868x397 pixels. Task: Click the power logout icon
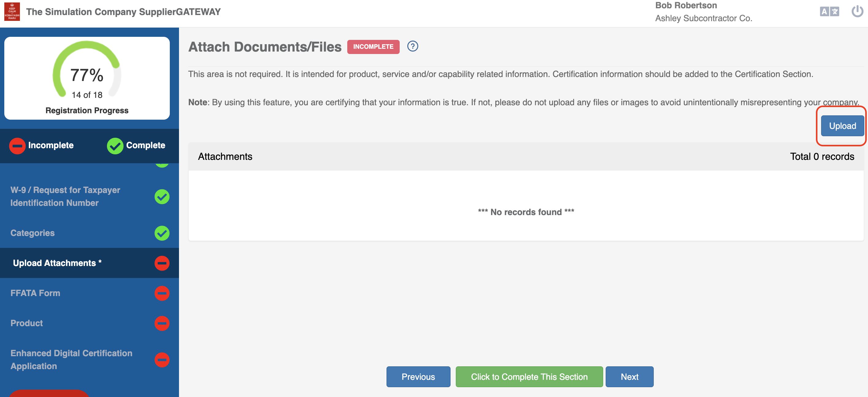(857, 11)
